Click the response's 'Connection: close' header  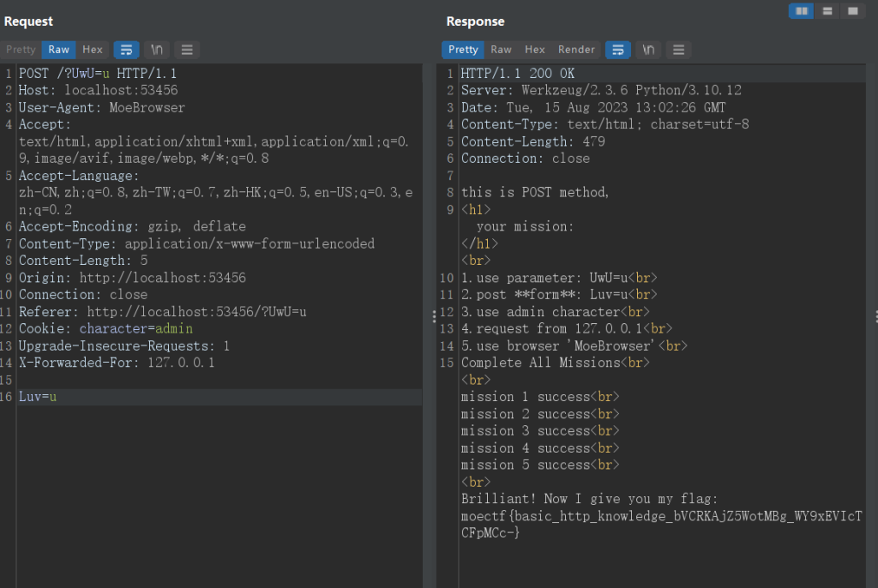coord(526,159)
